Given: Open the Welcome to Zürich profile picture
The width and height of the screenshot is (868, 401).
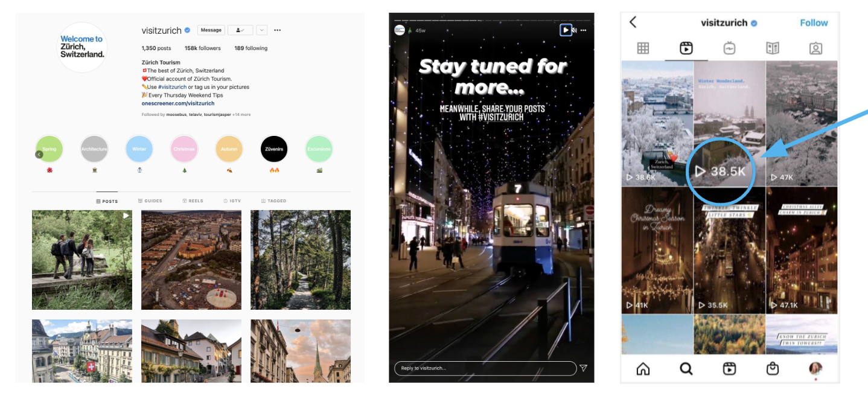Looking at the screenshot, I should click(82, 47).
